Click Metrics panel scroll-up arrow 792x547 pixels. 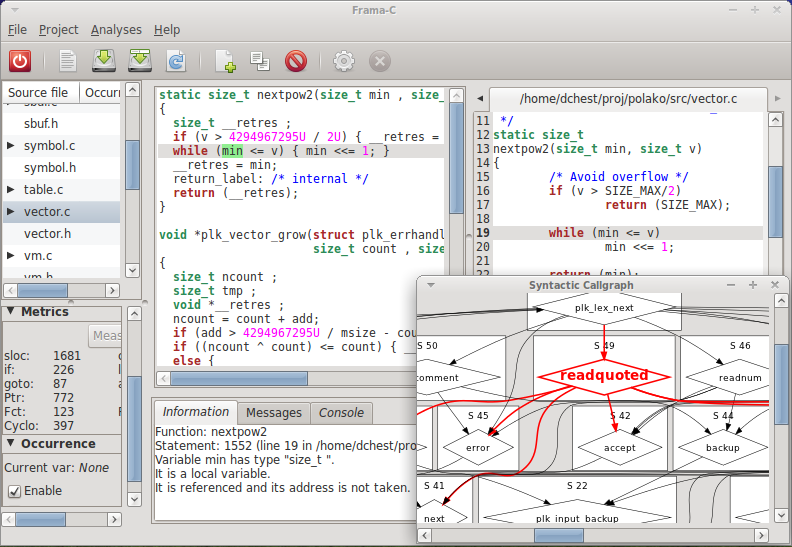pyautogui.click(x=134, y=314)
